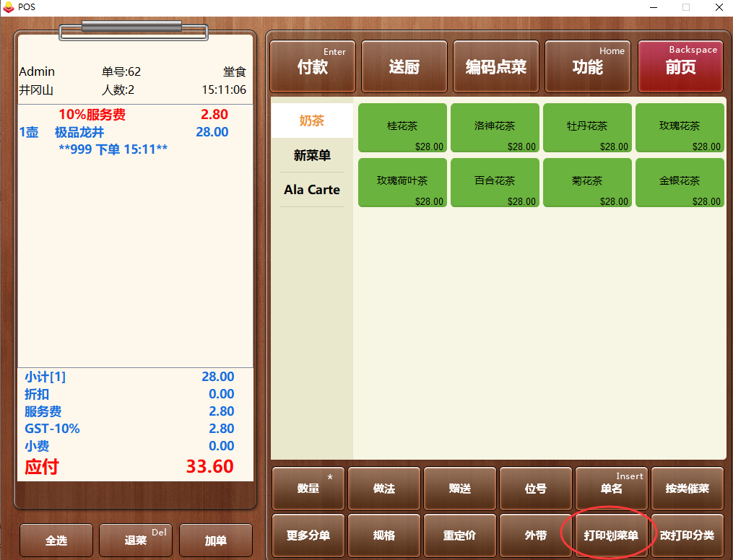
Task: Open the Ala Carte category
Action: 312,190
